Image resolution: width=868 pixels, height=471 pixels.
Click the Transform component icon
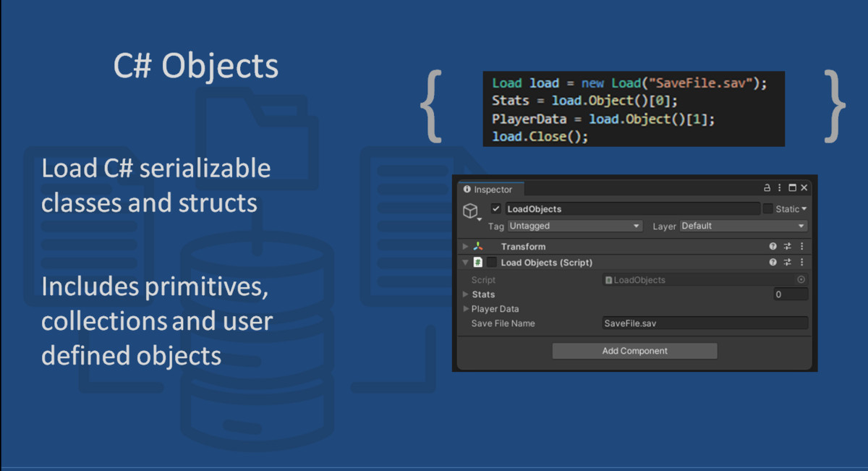(x=479, y=246)
